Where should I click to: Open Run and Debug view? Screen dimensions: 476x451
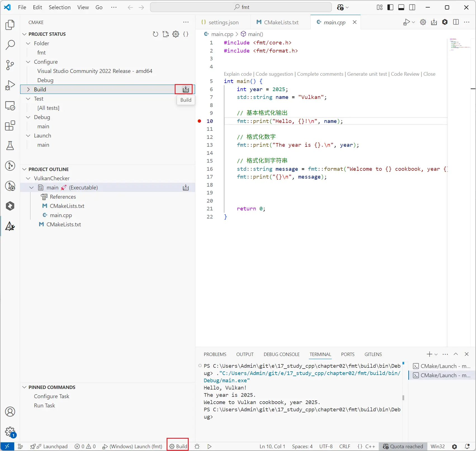[x=10, y=85]
